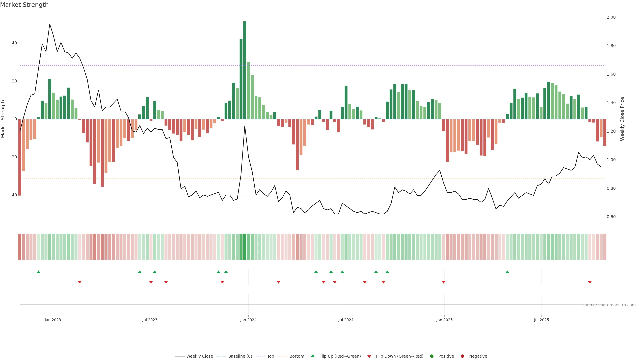Click the Market Strength chart title

click(x=24, y=5)
